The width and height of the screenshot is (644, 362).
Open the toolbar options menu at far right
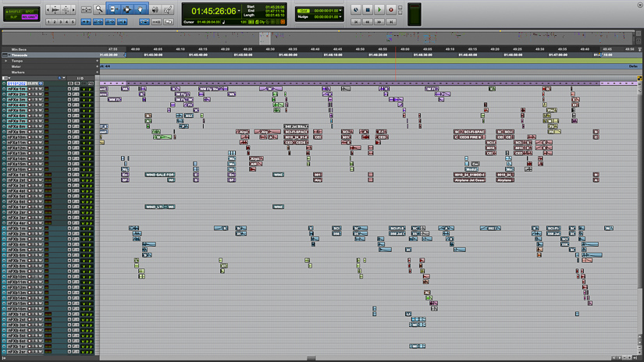coord(639,5)
